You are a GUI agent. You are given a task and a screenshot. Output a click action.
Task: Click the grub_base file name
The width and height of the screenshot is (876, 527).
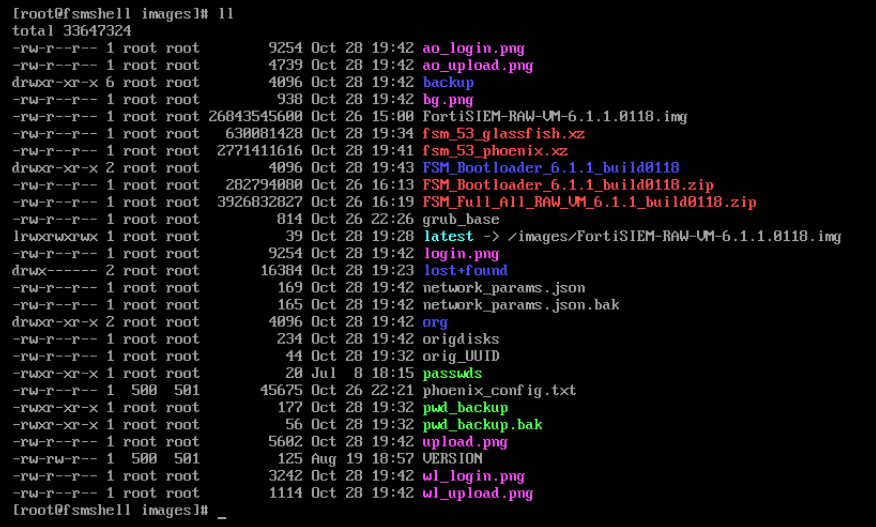coord(460,219)
